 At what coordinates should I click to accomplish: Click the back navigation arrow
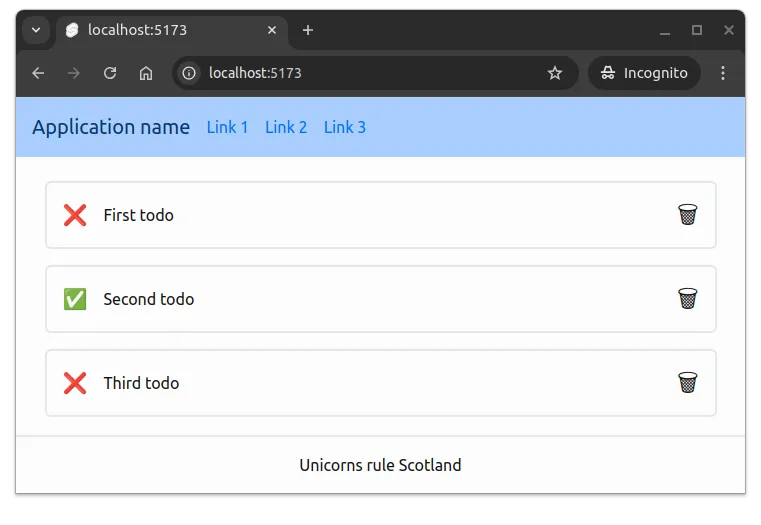pos(38,73)
